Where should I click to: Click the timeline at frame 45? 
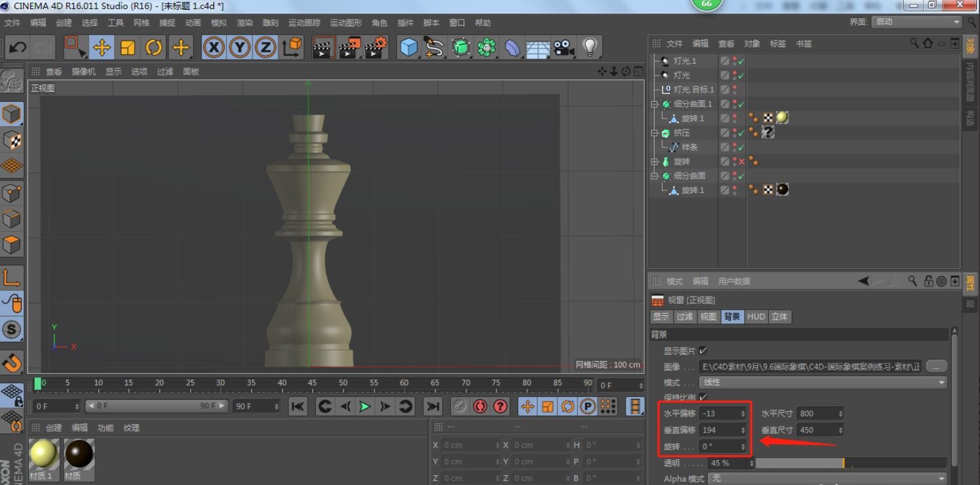point(312,383)
